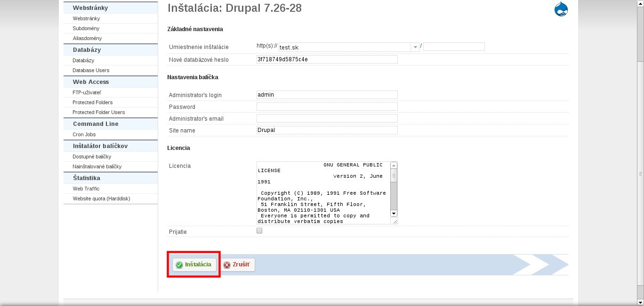Click the installation path field after slash
644x306 pixels.
click(454, 47)
